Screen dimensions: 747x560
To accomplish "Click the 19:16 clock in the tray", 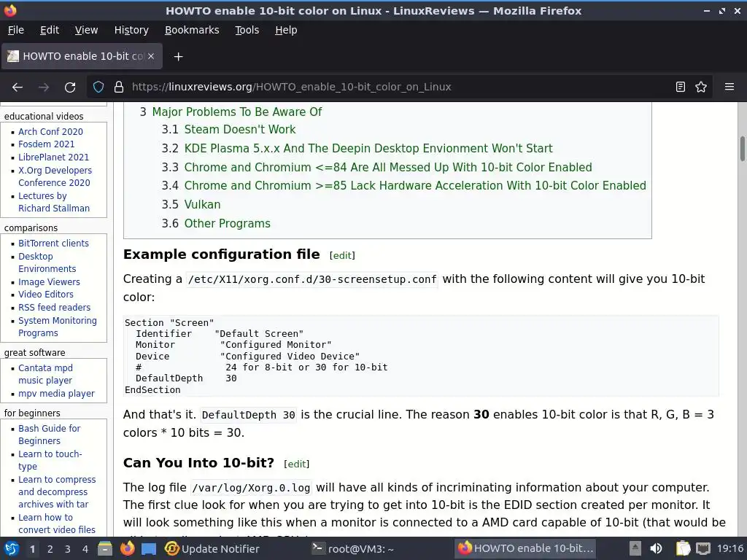I will coord(729,548).
